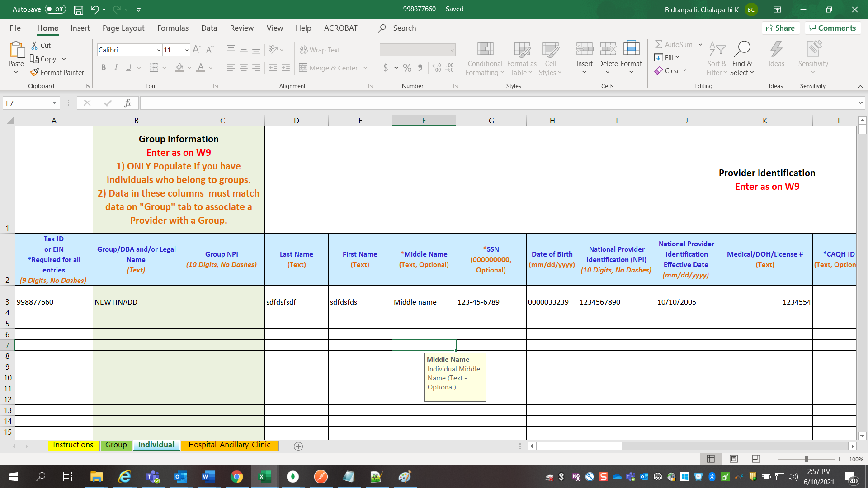Screen dimensions: 868x488
Task: Click the Undo arrow icon
Action: (x=94, y=9)
